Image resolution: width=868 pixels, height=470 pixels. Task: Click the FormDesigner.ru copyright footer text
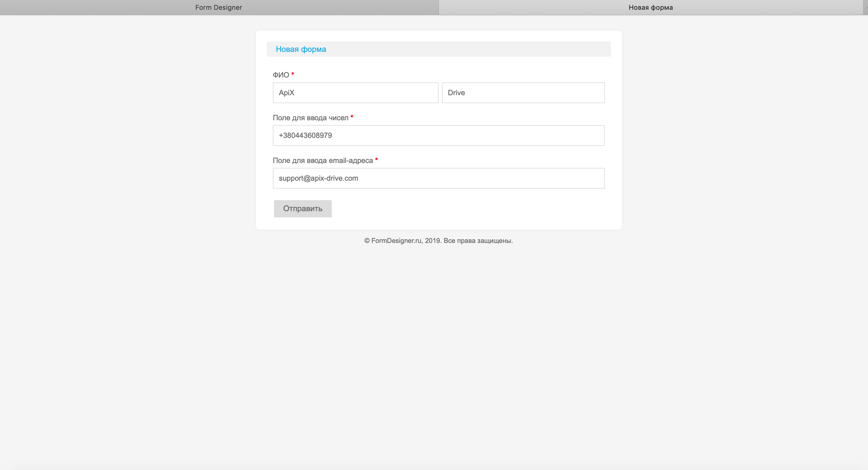tap(438, 240)
